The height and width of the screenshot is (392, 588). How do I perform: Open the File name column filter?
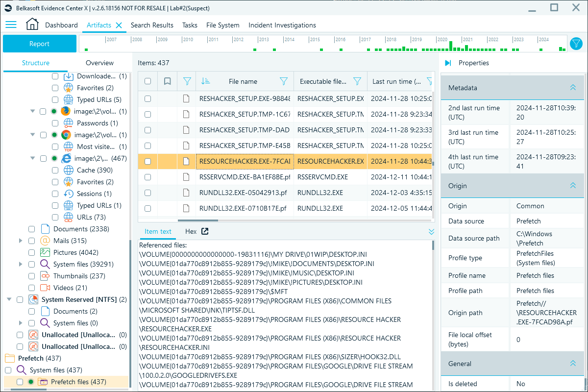click(x=283, y=81)
